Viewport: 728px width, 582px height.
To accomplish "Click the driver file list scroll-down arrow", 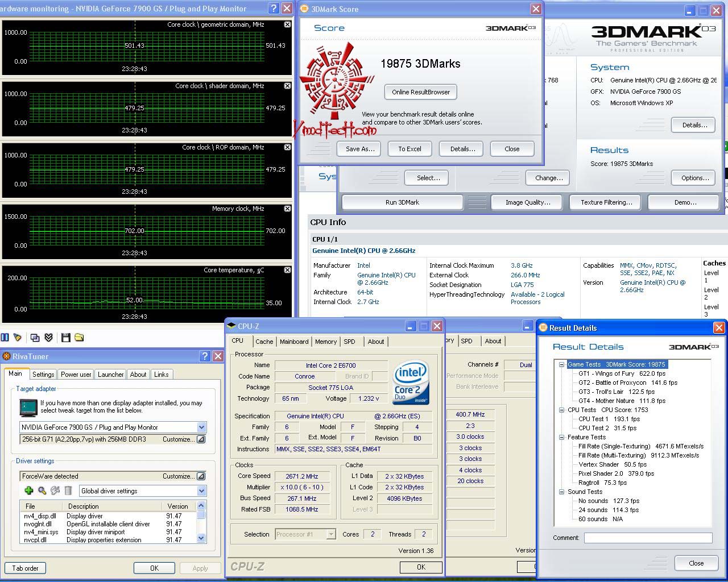I will pyautogui.click(x=201, y=538).
